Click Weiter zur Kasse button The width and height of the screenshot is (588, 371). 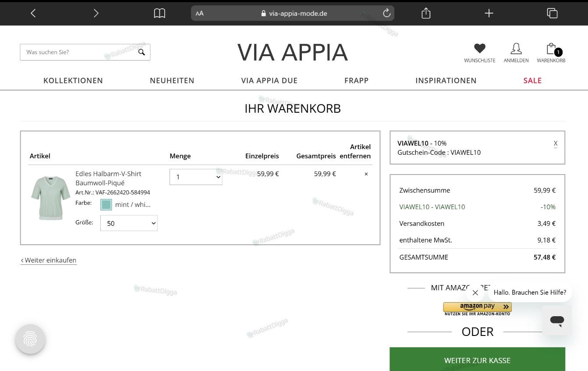click(478, 360)
